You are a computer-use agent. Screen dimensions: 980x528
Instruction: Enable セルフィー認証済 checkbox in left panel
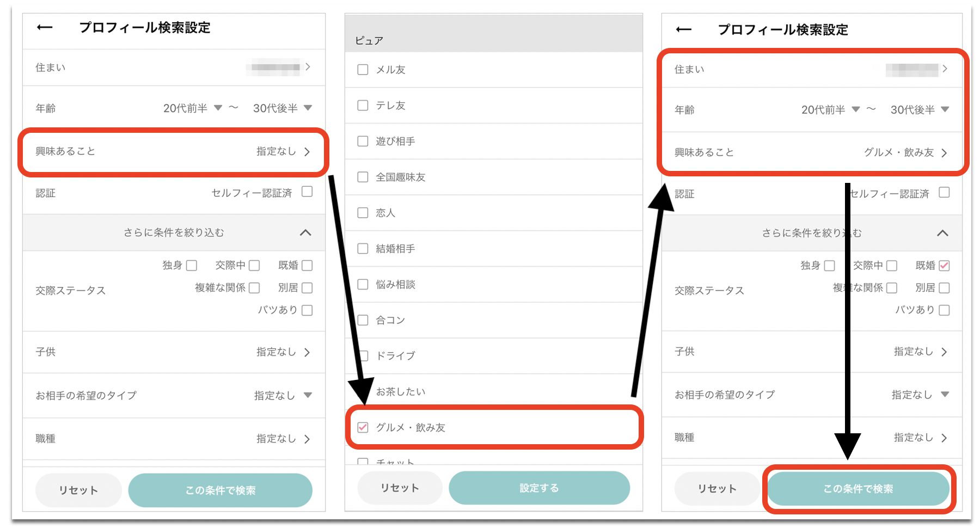[x=307, y=192]
